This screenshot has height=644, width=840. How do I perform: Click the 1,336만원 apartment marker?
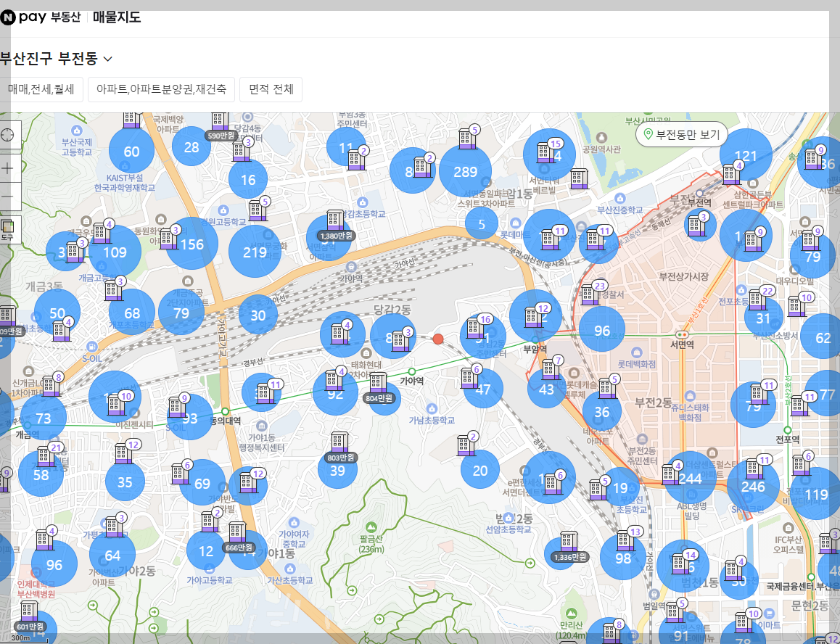coord(569,547)
